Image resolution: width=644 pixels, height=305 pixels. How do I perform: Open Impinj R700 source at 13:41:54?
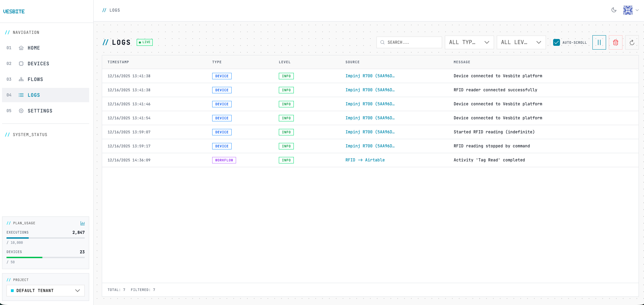click(x=370, y=118)
